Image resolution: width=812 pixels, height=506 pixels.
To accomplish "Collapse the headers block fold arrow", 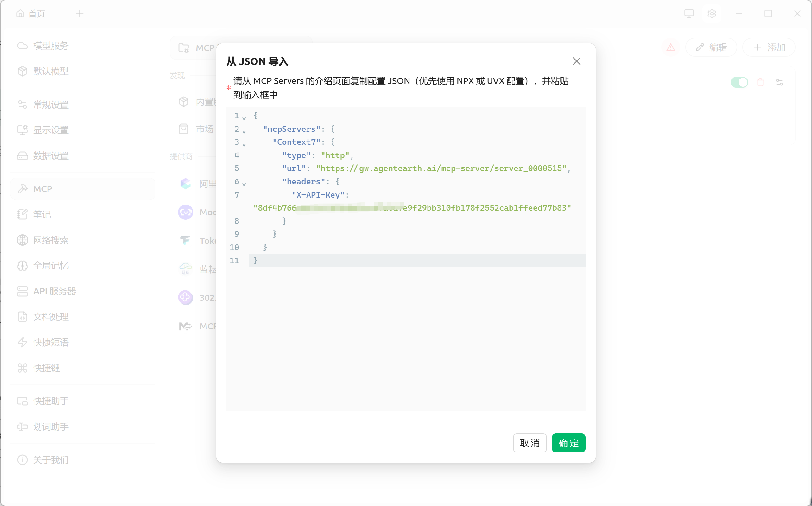I will [244, 184].
